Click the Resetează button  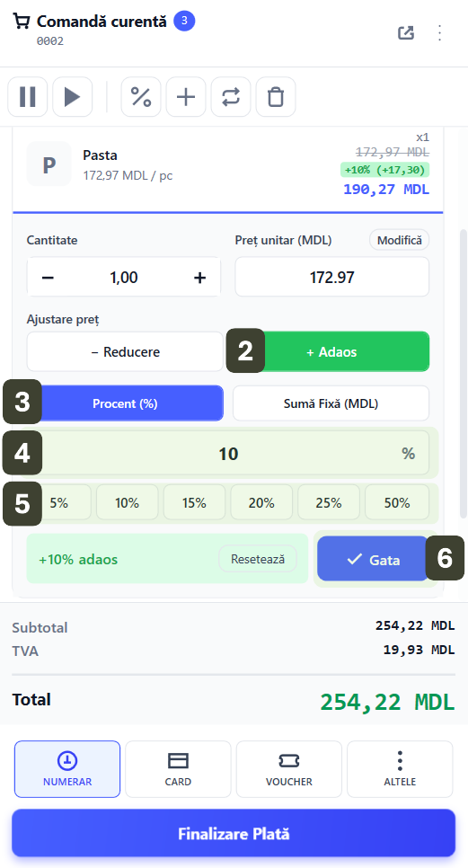258,559
